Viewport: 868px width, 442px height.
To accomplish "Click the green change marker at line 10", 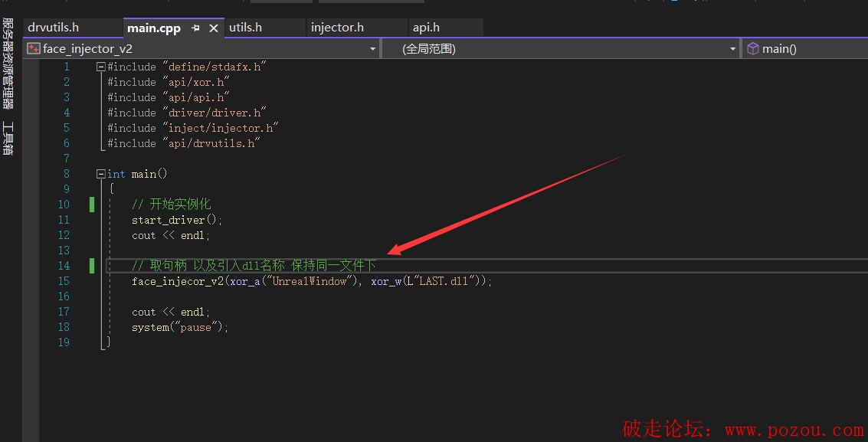I will 92,205.
